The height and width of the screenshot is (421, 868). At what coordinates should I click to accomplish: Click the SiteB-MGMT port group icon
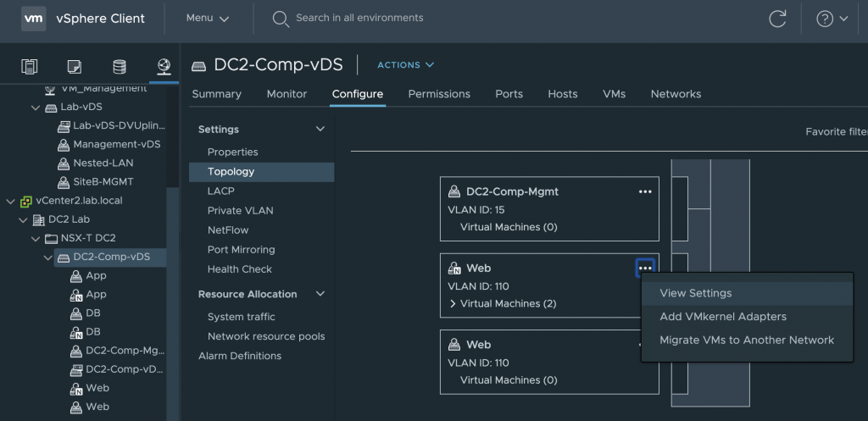64,182
